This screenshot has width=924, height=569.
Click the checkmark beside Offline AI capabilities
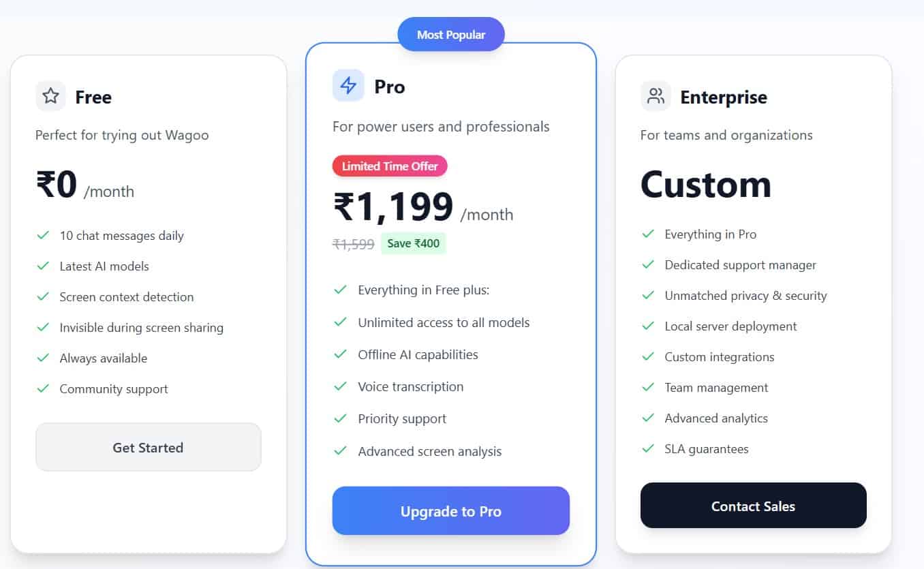(341, 354)
